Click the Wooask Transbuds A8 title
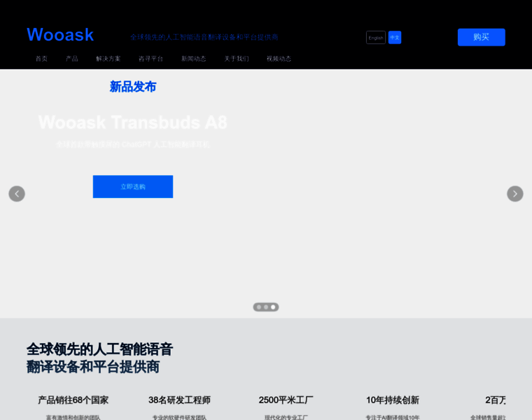The height and width of the screenshot is (420, 532). tap(133, 122)
